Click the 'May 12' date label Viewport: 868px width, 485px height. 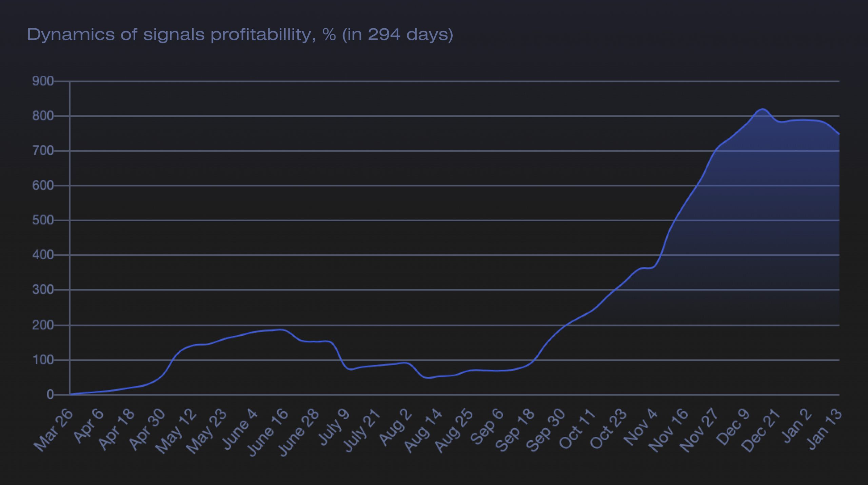tap(176, 431)
